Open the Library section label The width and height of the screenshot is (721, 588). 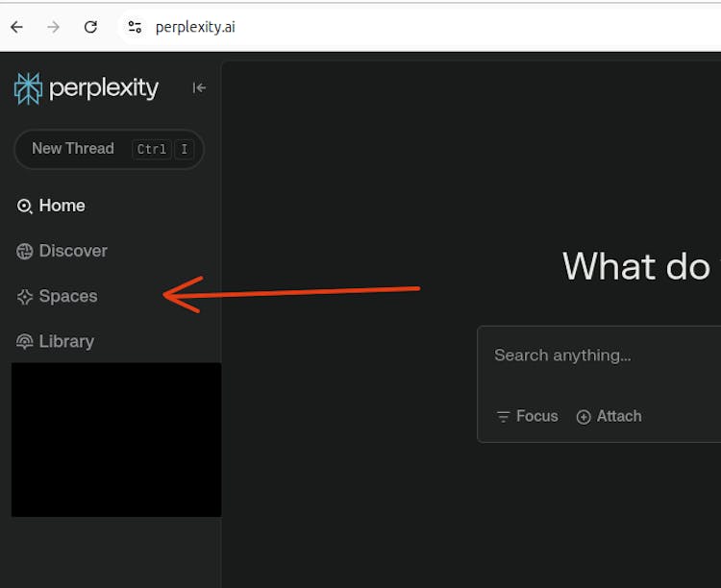tap(66, 341)
